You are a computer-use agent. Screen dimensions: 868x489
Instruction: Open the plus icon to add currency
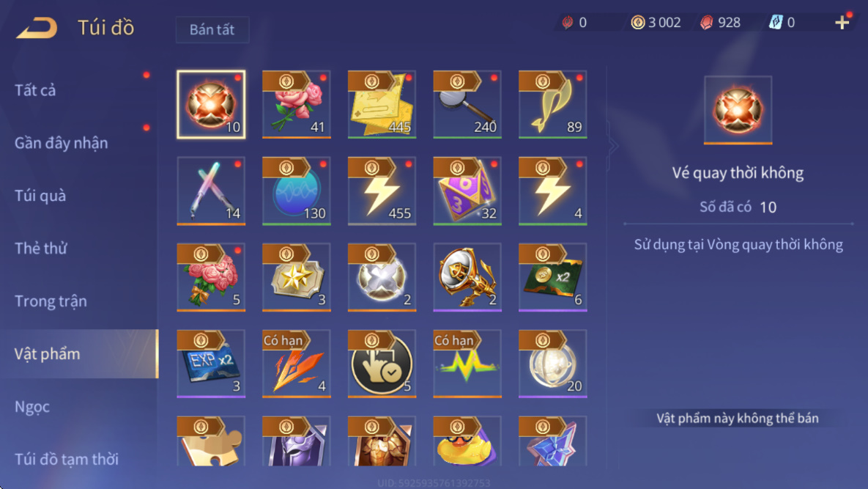pyautogui.click(x=842, y=23)
